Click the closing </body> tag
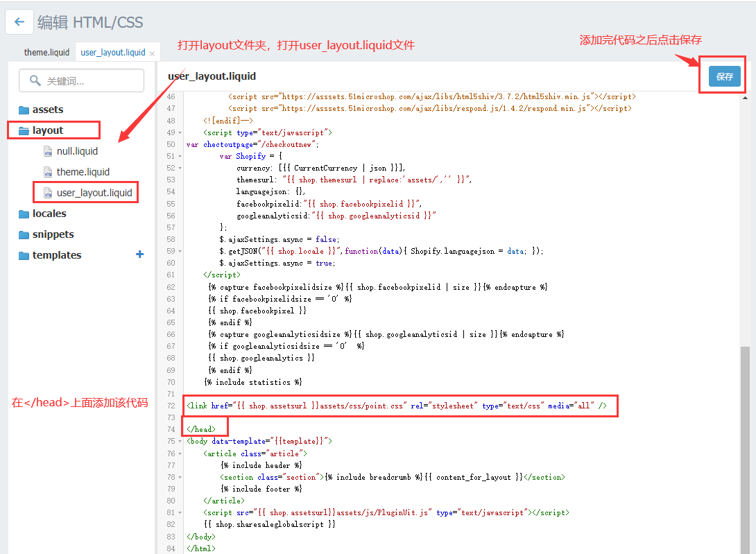756x554 pixels. click(x=201, y=537)
